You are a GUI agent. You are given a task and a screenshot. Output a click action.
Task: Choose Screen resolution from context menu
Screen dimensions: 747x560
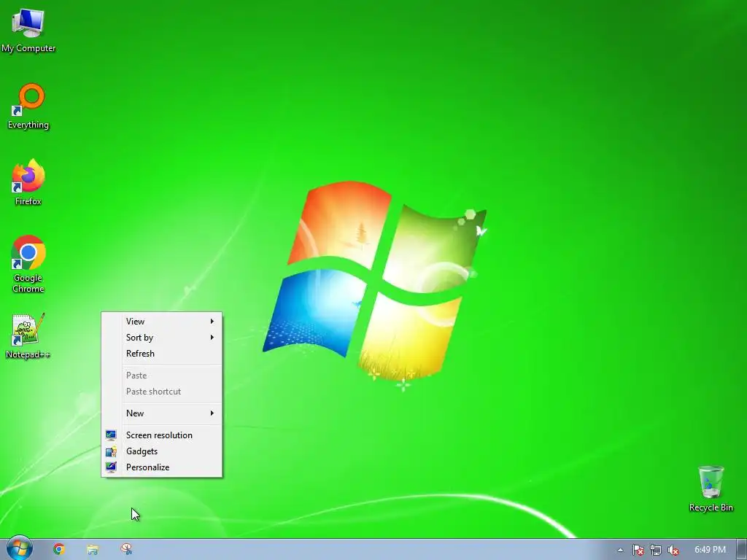coord(161,435)
